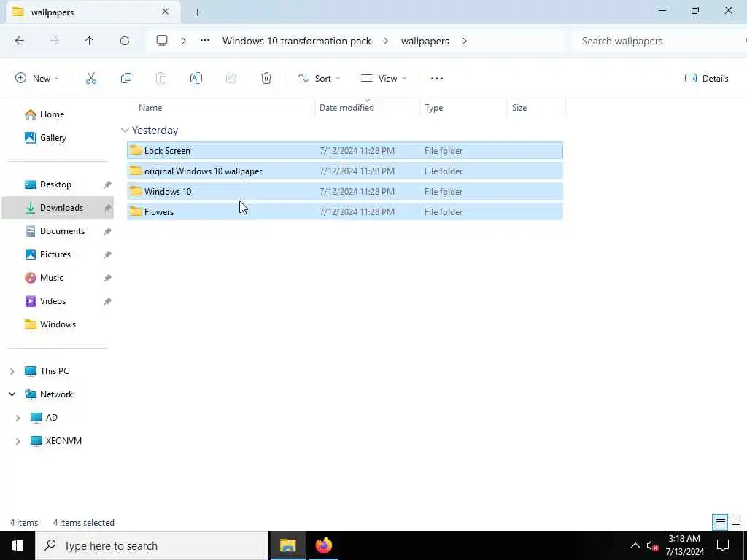This screenshot has width=747, height=560.
Task: Select the Windows 10 folder row
Action: click(345, 192)
